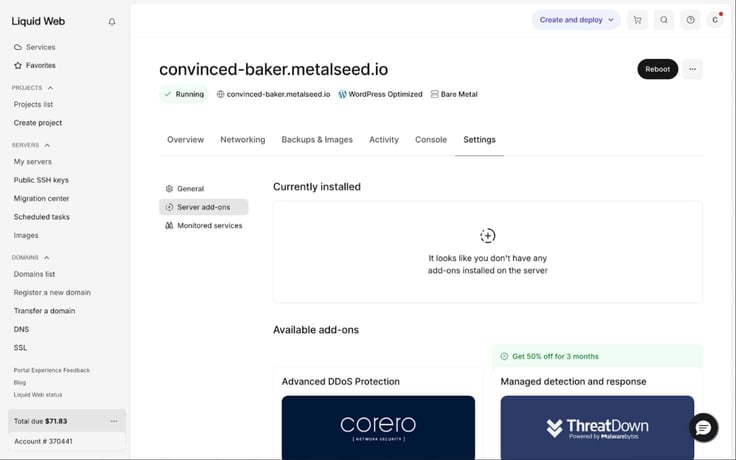Viewport: 736px width, 460px height.
Task: Click the Running status checkmark
Action: pos(168,94)
